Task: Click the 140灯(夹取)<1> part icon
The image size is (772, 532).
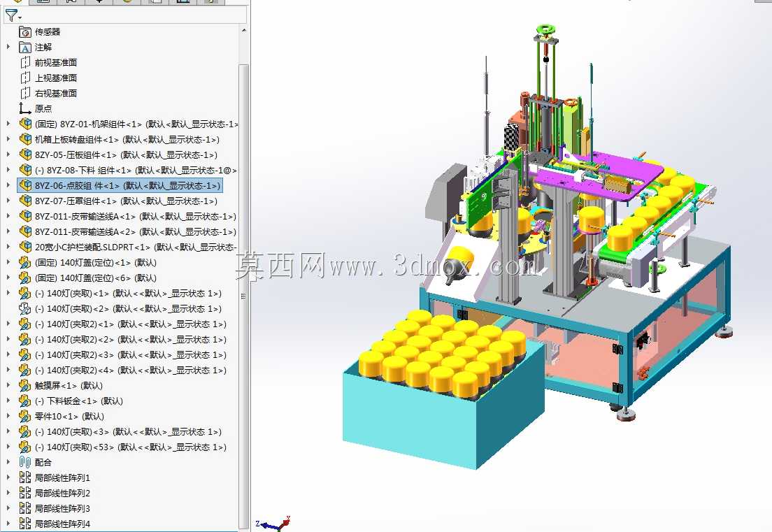Action: pyautogui.click(x=25, y=293)
